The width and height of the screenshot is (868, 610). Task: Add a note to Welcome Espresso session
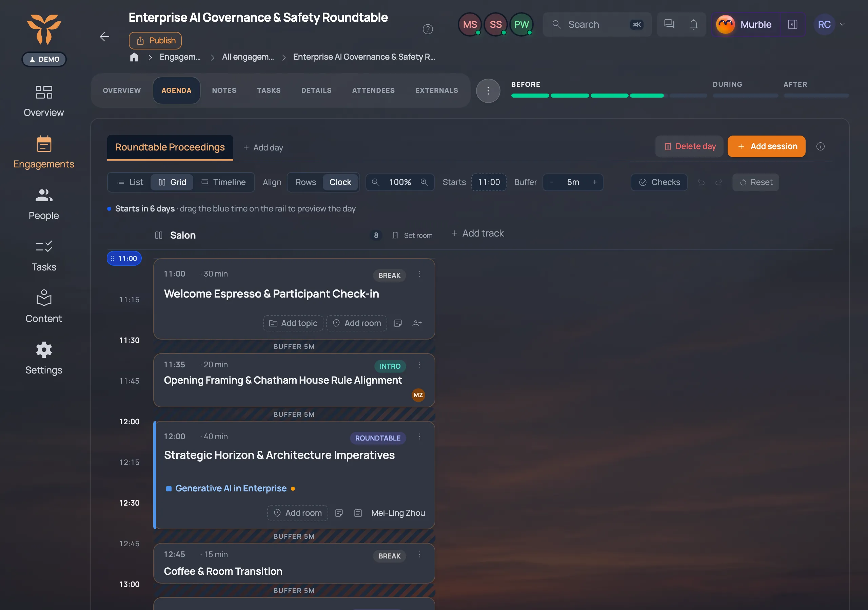pyautogui.click(x=398, y=323)
